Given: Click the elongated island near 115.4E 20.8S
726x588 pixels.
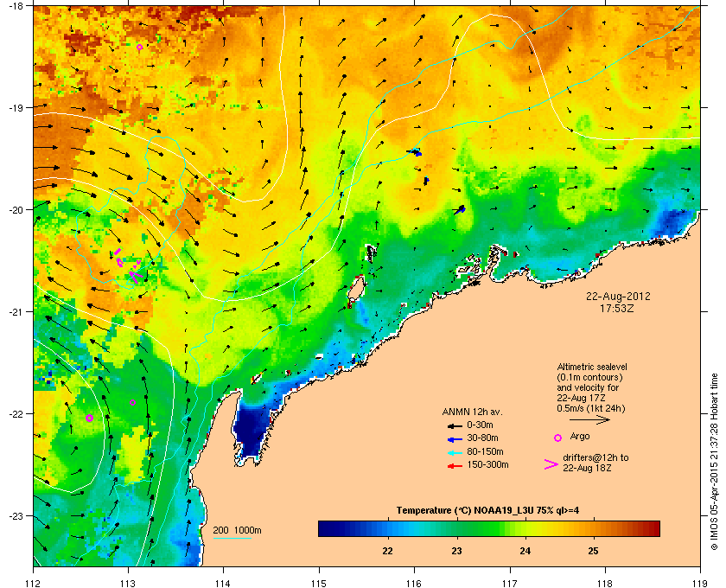Looking at the screenshot, I should coord(355,291).
